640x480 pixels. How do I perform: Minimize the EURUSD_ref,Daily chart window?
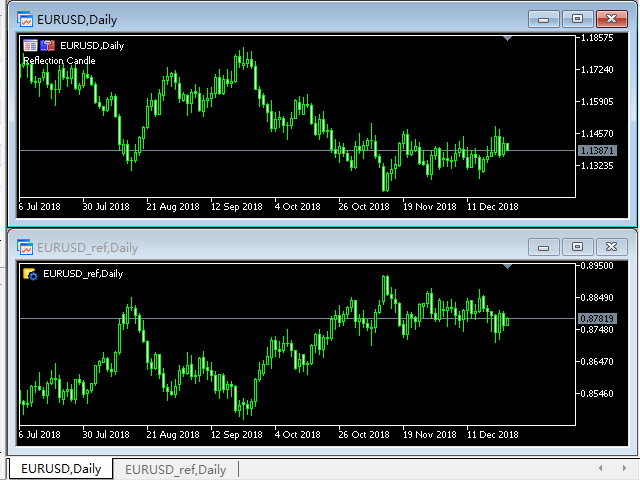[x=544, y=246]
